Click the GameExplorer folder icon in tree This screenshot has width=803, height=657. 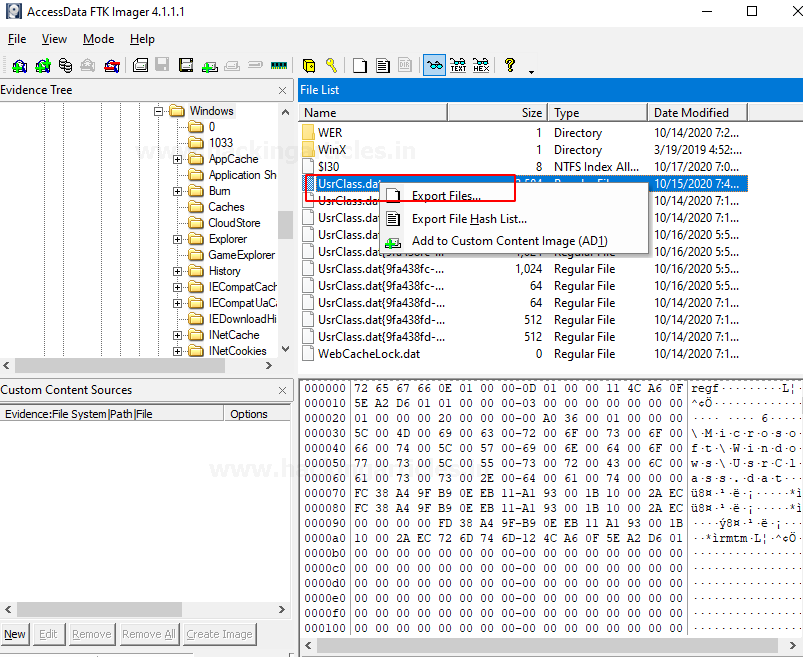click(196, 255)
